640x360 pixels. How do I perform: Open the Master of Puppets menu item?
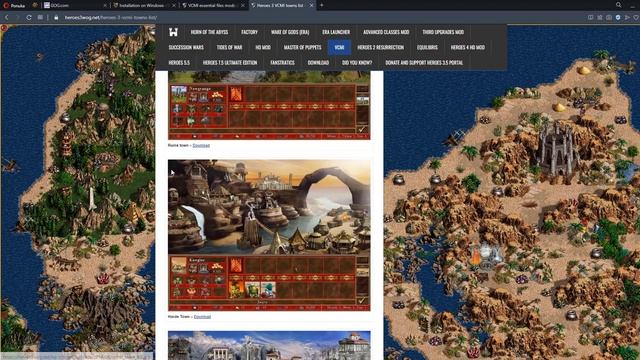(x=302, y=47)
